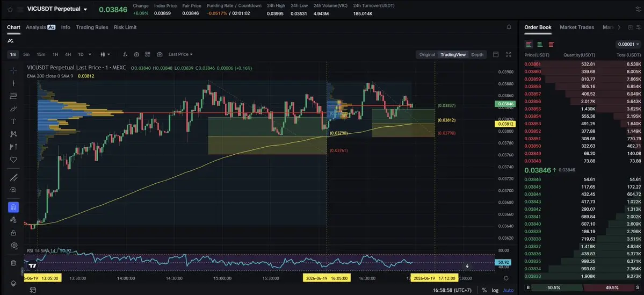Open order book panel settings sliders
This screenshot has width=644, height=295.
(638, 27)
